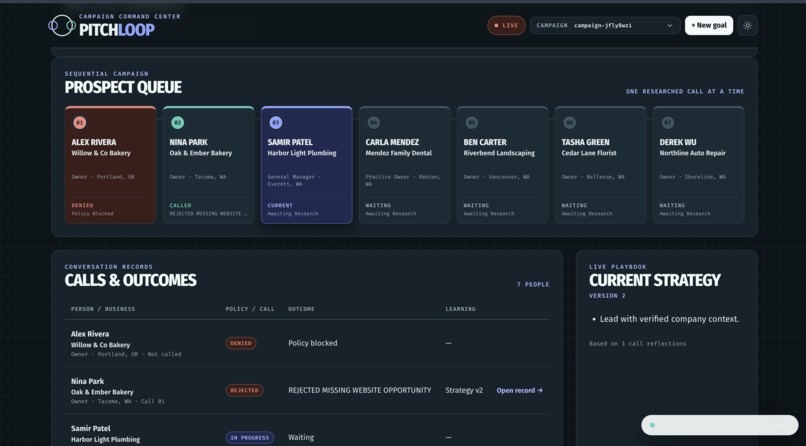Click Samir Patel name on queue card

pyautogui.click(x=290, y=142)
